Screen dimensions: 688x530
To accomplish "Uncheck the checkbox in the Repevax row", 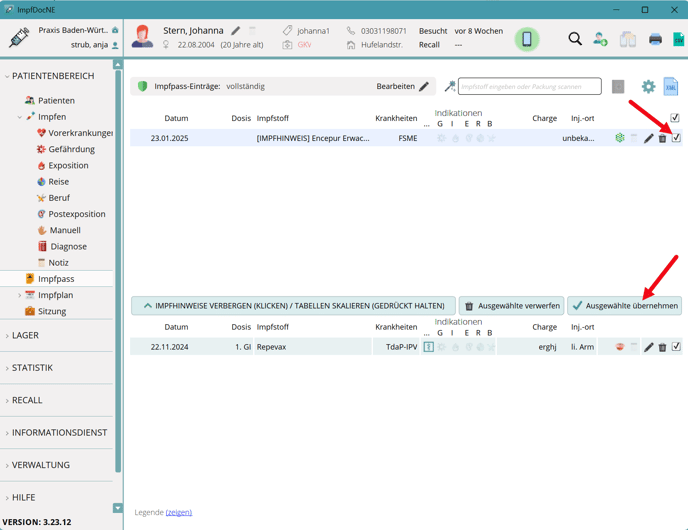I will coord(676,347).
